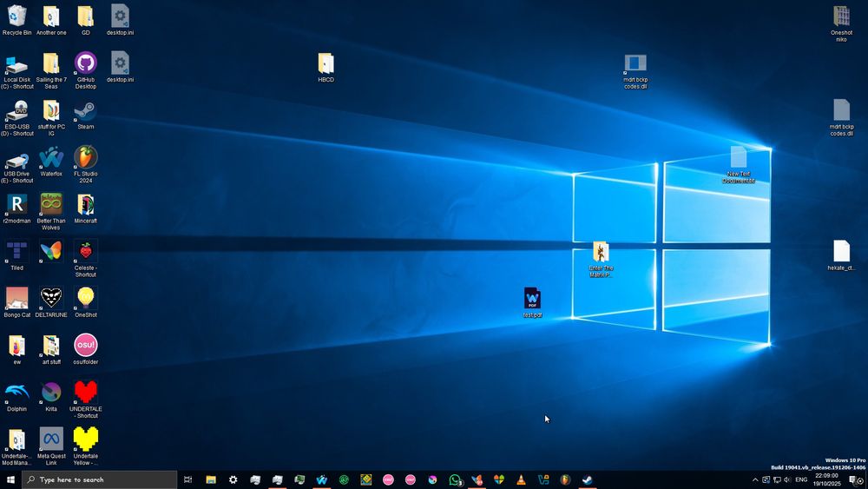Select the New Text Document.txt file

[x=739, y=164]
